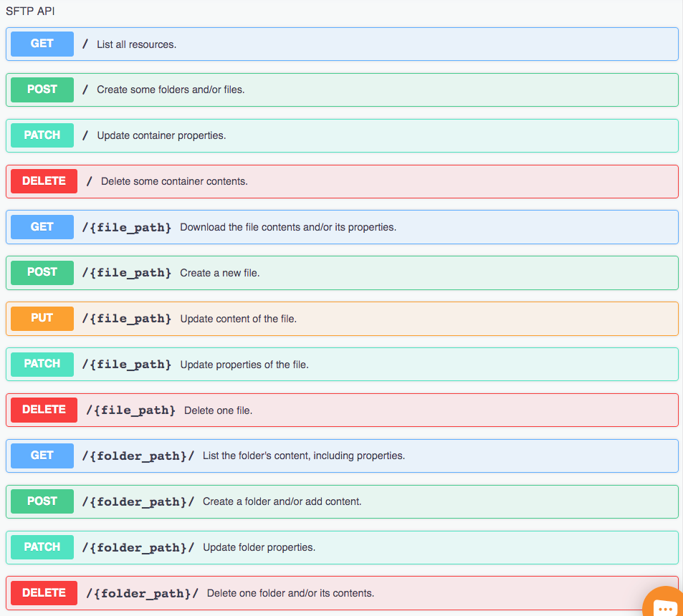This screenshot has width=683, height=616.
Task: Click the /{file_path} path on the delete one file row
Action: [129, 410]
